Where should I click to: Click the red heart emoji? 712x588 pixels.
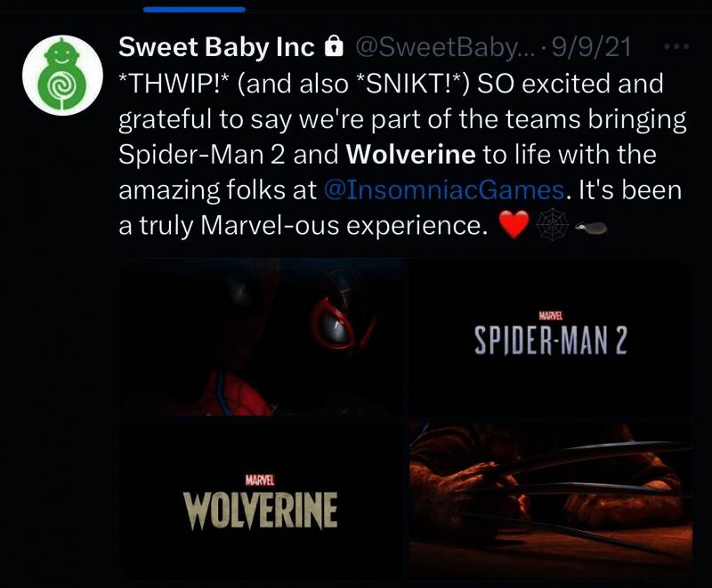(514, 224)
